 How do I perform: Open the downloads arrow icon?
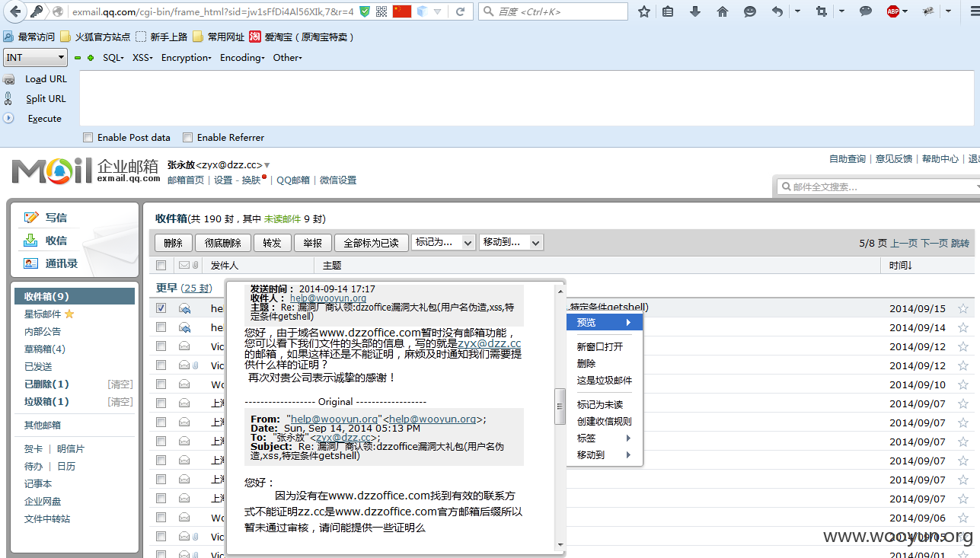click(x=695, y=11)
